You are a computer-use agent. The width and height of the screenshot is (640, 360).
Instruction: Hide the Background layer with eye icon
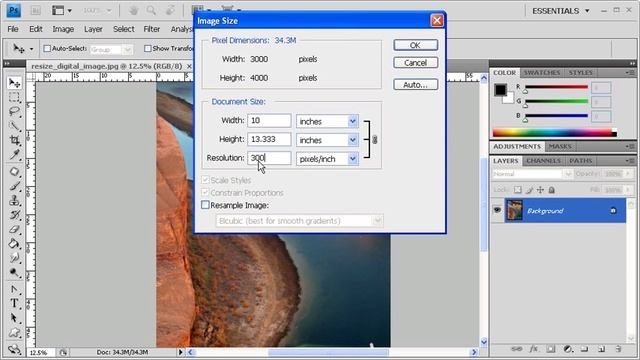tap(497, 210)
